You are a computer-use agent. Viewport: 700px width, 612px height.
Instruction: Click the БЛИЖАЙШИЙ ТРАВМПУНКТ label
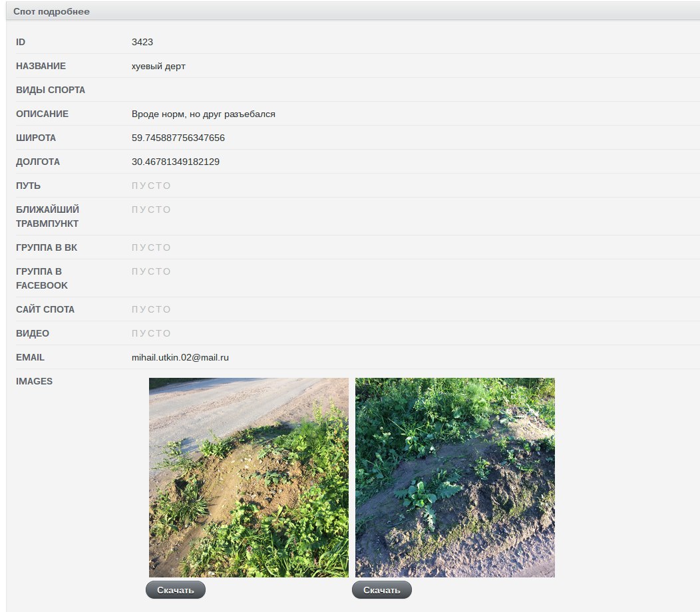[47, 216]
